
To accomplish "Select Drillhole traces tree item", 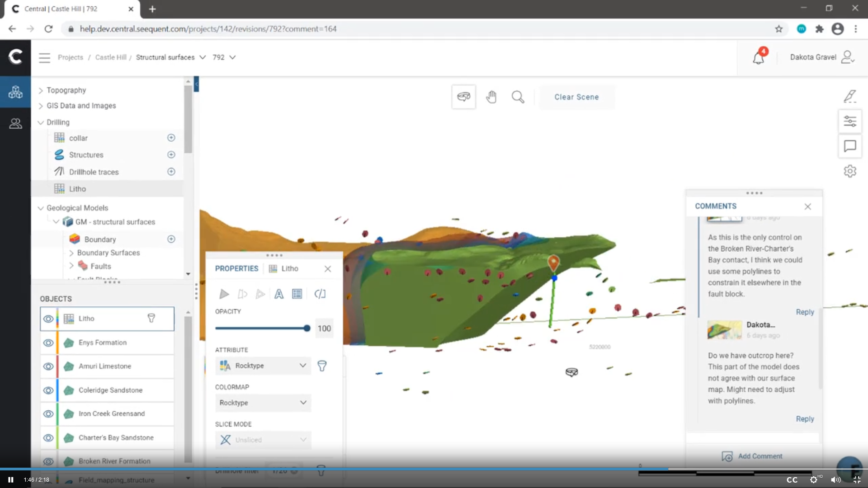I will (x=94, y=172).
